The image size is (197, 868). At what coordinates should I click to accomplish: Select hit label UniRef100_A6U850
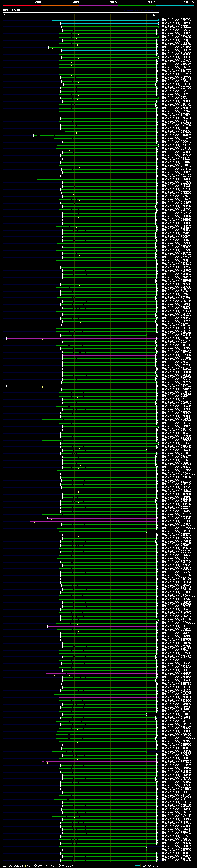tap(176, 860)
